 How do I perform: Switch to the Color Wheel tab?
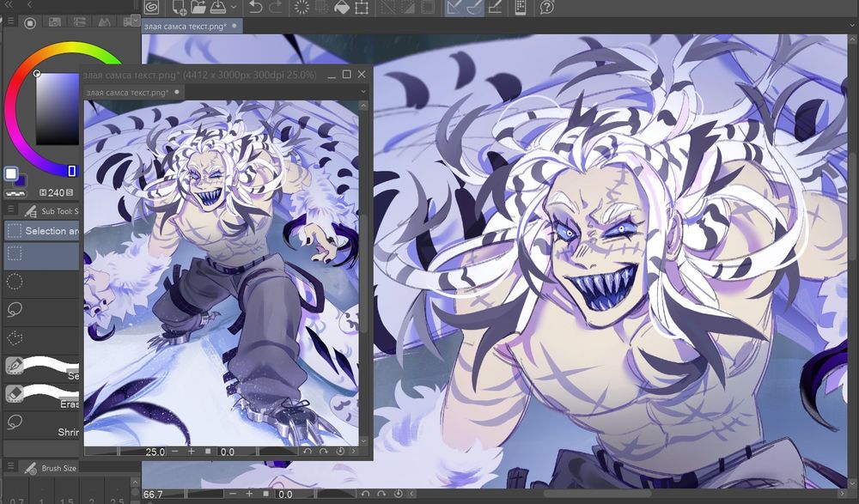pos(30,22)
